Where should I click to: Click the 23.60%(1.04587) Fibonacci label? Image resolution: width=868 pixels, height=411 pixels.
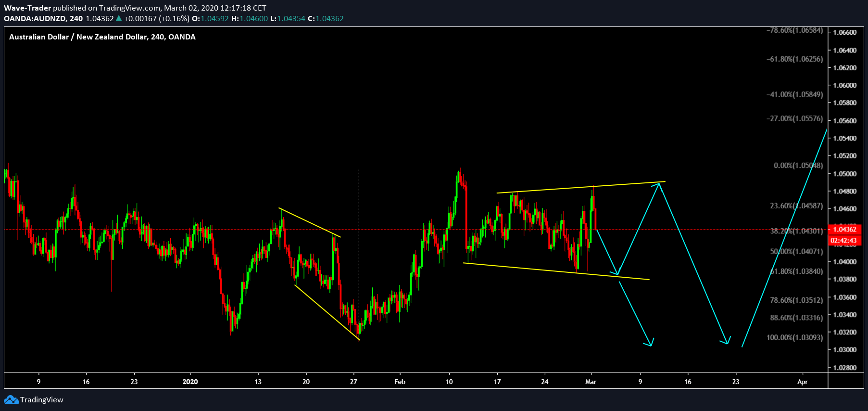pyautogui.click(x=796, y=206)
